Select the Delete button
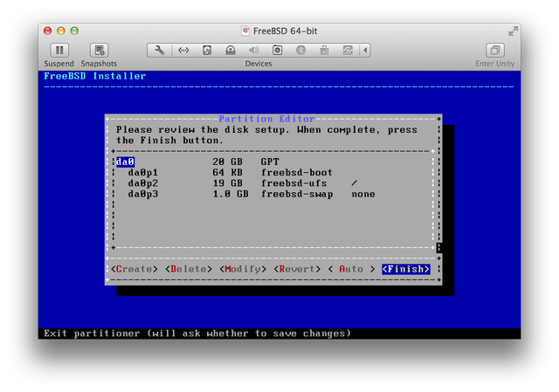The width and height of the screenshot is (559, 392). point(189,269)
